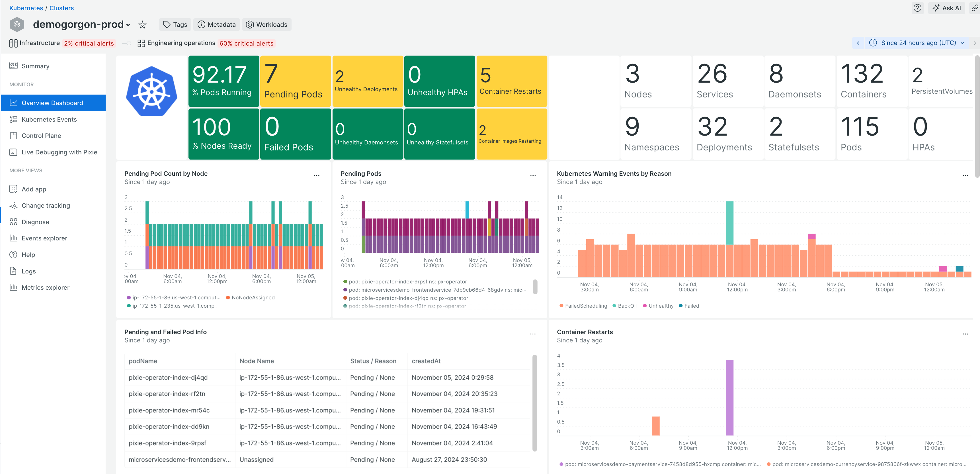This screenshot has width=980, height=474.
Task: Click the Help sidebar icon
Action: click(x=13, y=254)
